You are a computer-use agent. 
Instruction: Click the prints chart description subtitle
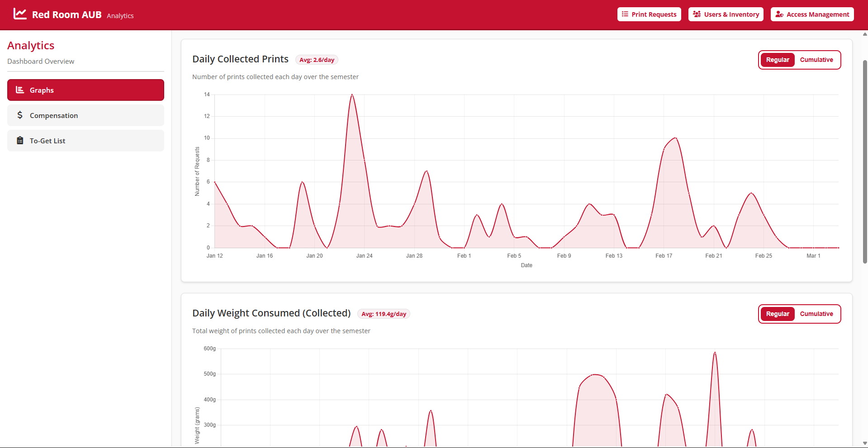[x=275, y=77]
